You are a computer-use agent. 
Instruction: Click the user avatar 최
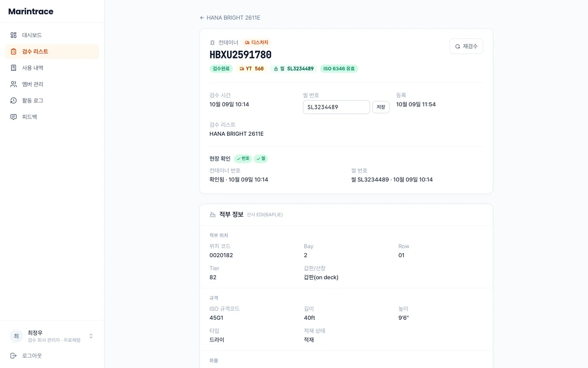(x=16, y=336)
